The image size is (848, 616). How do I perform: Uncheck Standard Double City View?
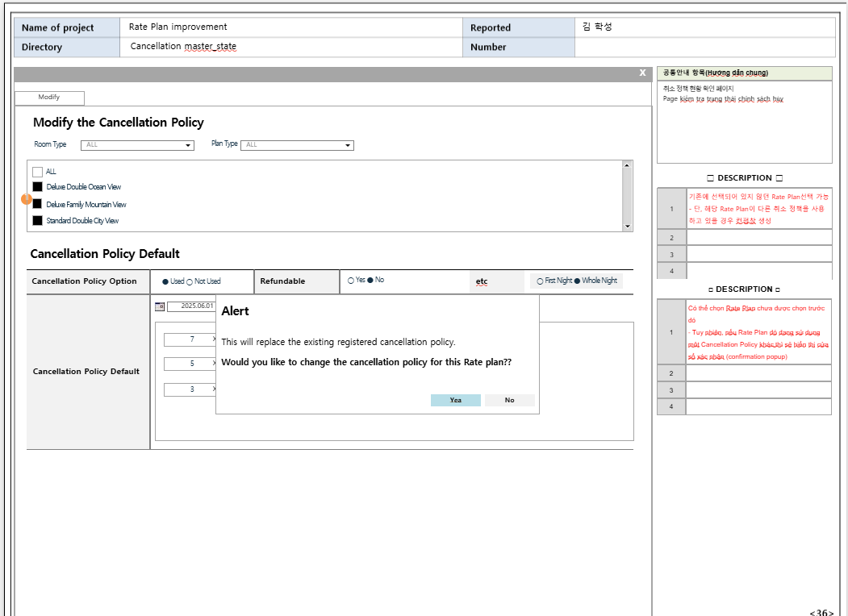pyautogui.click(x=37, y=221)
